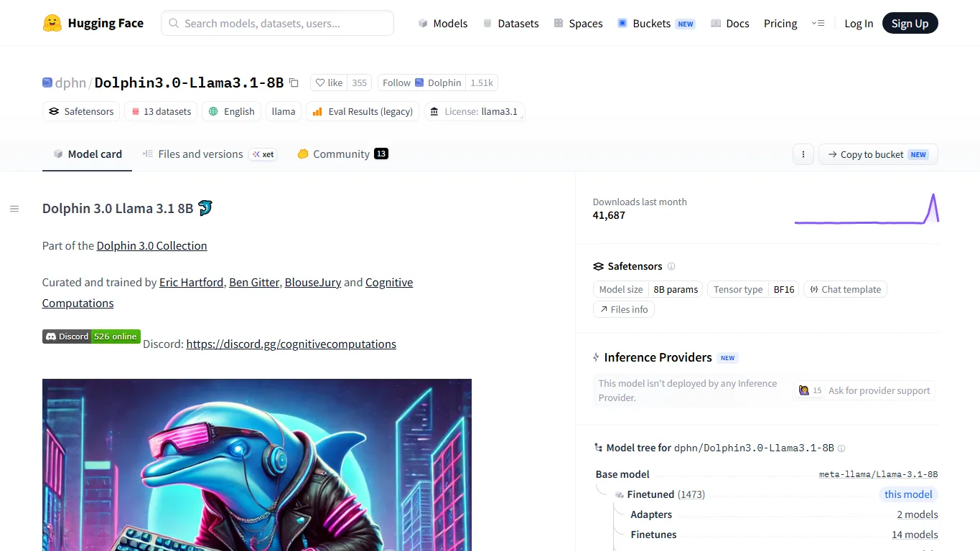Open Ben Gitter's profile link

click(x=254, y=283)
